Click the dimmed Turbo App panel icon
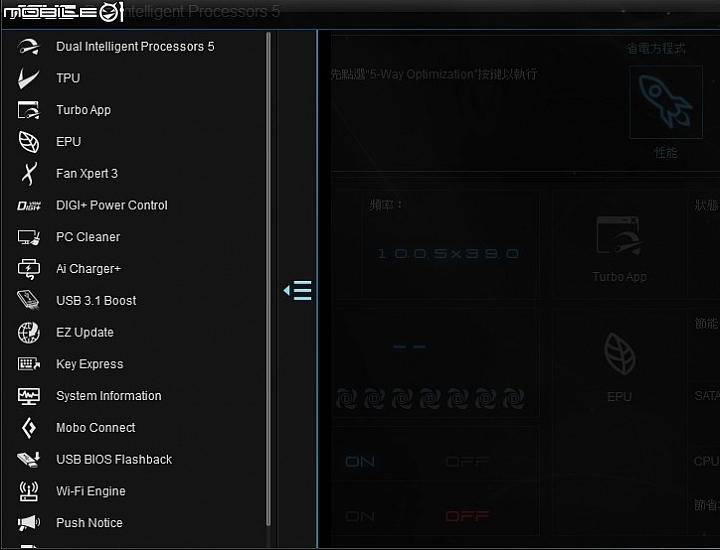Image resolution: width=720 pixels, height=550 pixels. click(619, 236)
